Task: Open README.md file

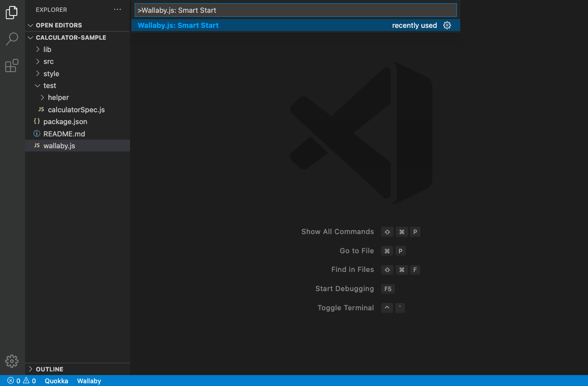Action: [x=64, y=134]
